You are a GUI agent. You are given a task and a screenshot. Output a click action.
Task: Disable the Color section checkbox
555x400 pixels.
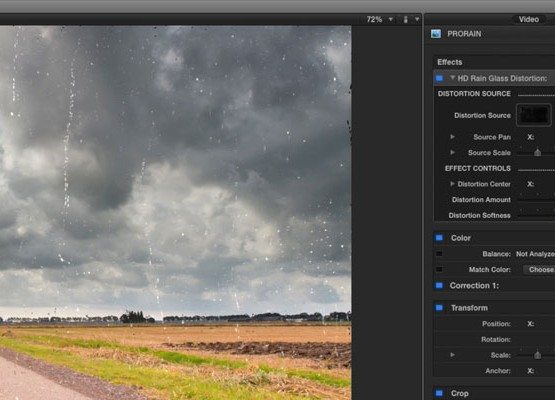439,238
